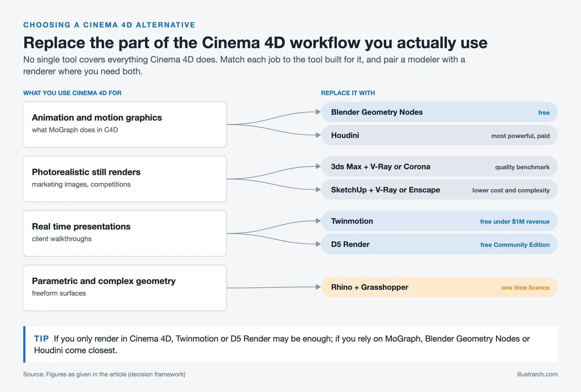Select the 'Houdini' option label
The width and height of the screenshot is (581, 392).
click(345, 135)
